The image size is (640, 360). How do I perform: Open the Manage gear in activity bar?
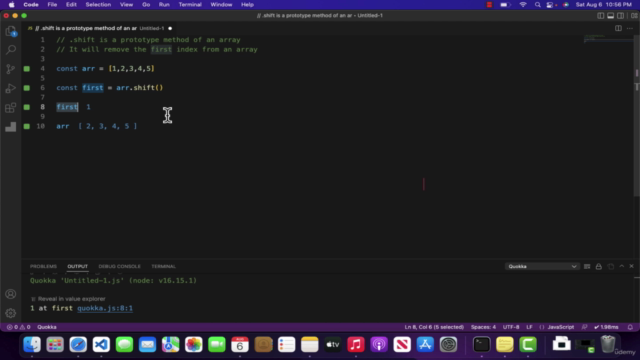[11, 313]
